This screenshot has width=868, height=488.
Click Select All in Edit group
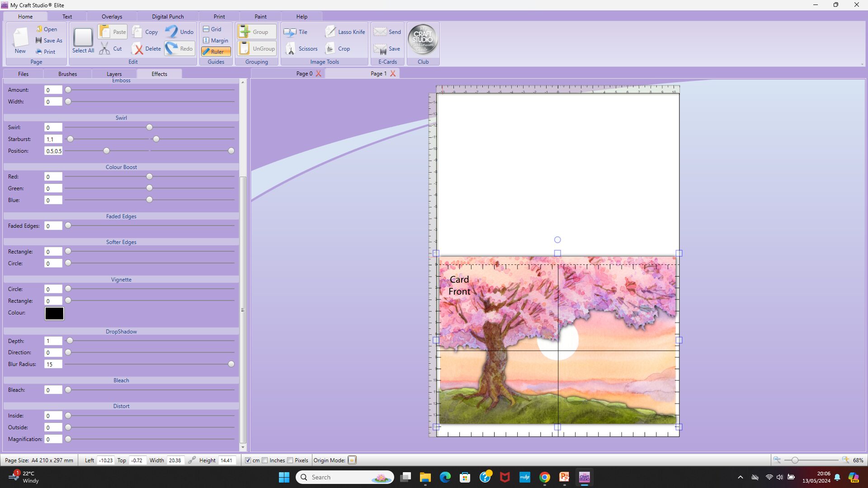coord(83,41)
